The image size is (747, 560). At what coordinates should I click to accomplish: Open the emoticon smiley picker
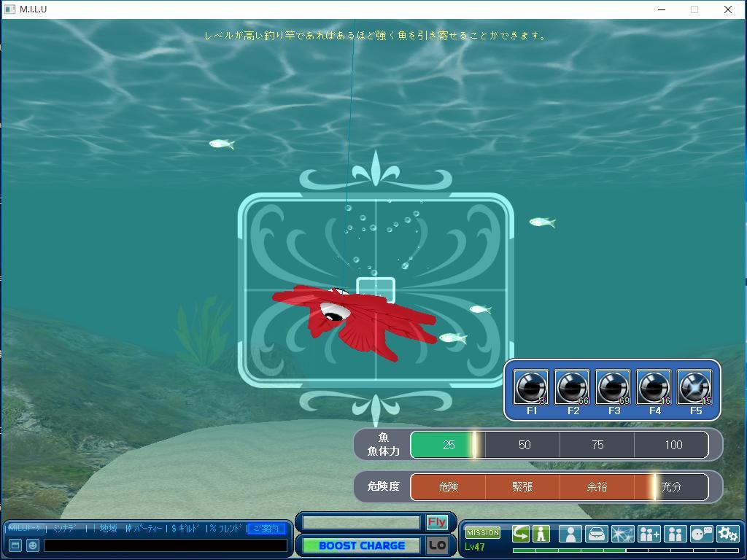tap(33, 545)
